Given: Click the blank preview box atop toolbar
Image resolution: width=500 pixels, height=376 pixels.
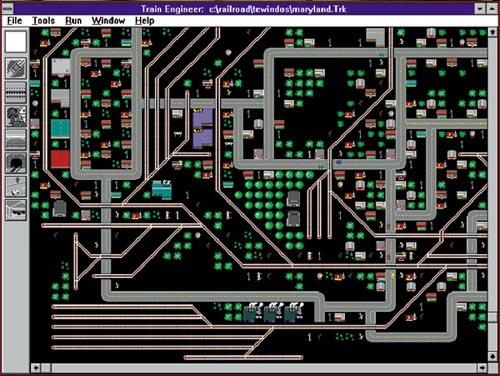Looking at the screenshot, I should [x=16, y=42].
